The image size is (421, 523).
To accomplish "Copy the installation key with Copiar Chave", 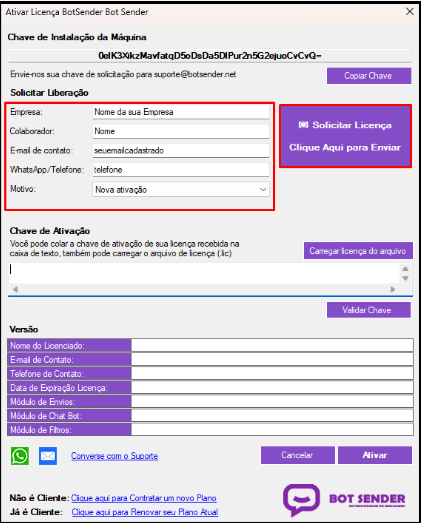I will click(369, 76).
